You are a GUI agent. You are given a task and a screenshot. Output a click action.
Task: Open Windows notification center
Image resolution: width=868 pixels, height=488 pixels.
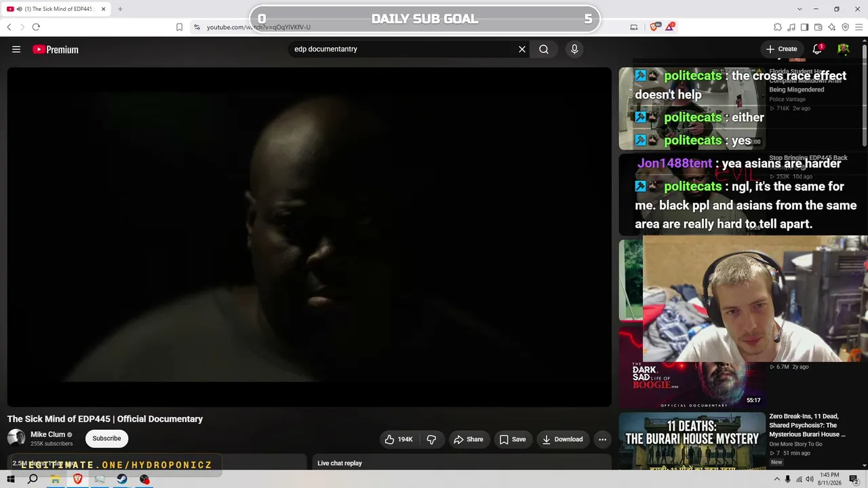coord(854,479)
